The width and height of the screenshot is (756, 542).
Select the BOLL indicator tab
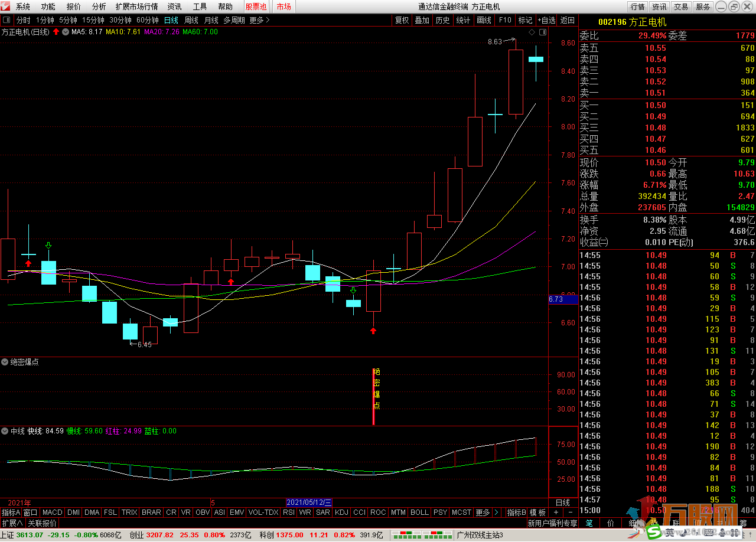(x=419, y=512)
